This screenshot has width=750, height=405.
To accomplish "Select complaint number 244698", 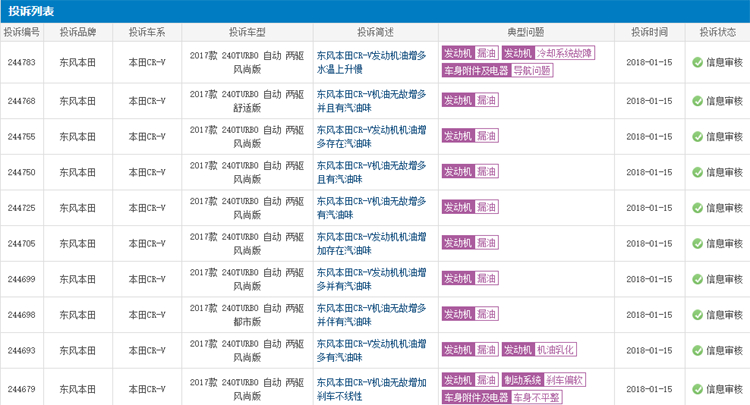I will 22,315.
